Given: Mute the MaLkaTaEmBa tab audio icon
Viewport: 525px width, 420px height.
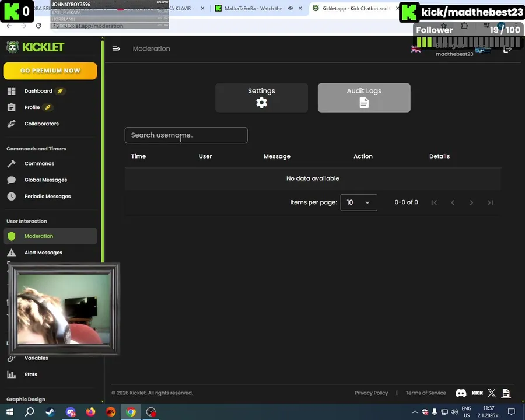Looking at the screenshot, I should point(290,8).
